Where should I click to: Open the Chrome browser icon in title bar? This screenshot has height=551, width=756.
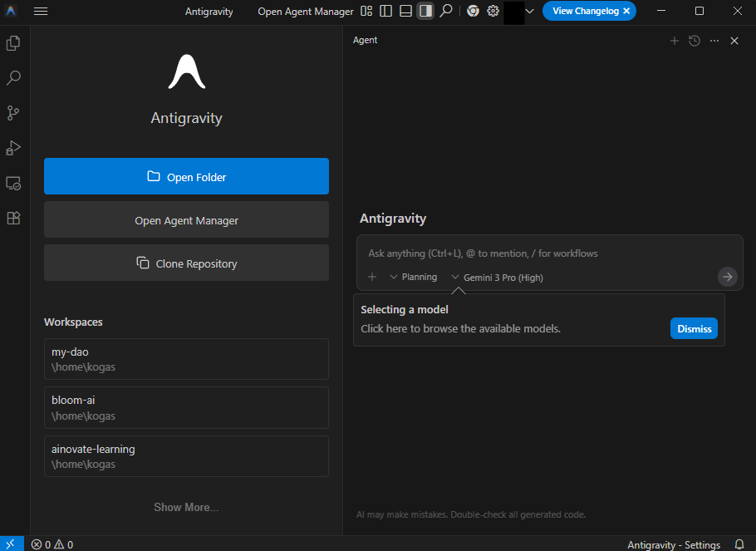tap(473, 11)
